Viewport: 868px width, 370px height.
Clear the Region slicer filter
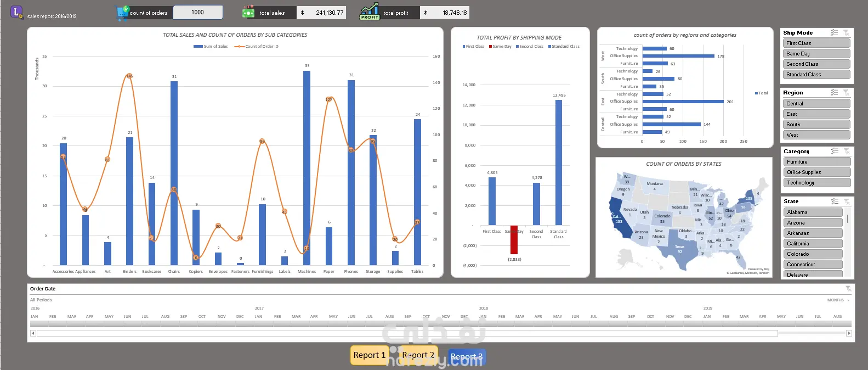tap(846, 93)
